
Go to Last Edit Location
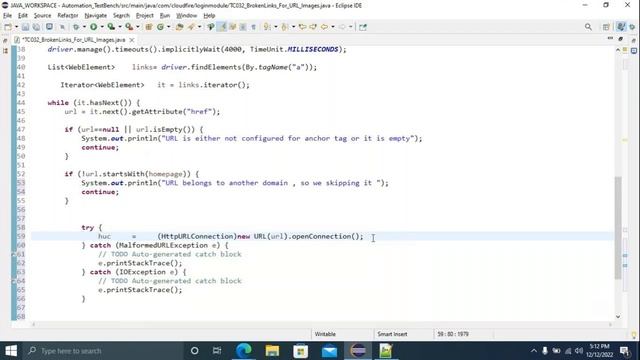[x=302, y=27]
